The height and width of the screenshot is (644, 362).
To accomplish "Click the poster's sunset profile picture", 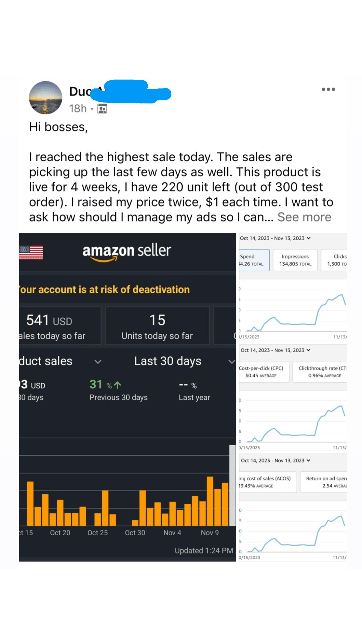I will (46, 97).
